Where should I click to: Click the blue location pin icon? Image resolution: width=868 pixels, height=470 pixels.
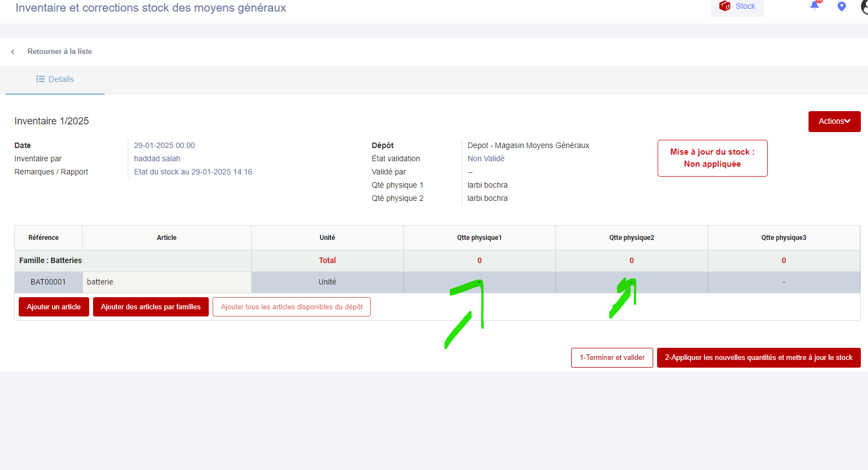click(841, 7)
